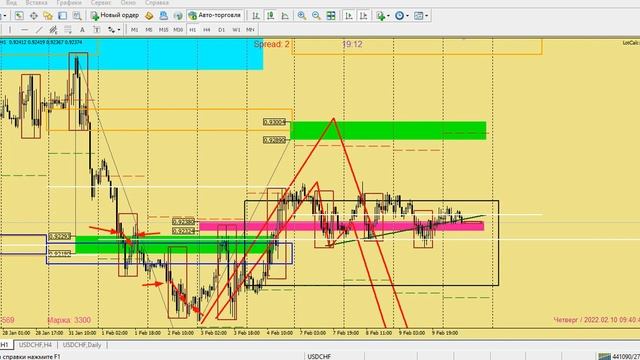Image resolution: width=640 pixels, height=360 pixels.
Task: Switch chart to bar chart type
Action: (256, 16)
